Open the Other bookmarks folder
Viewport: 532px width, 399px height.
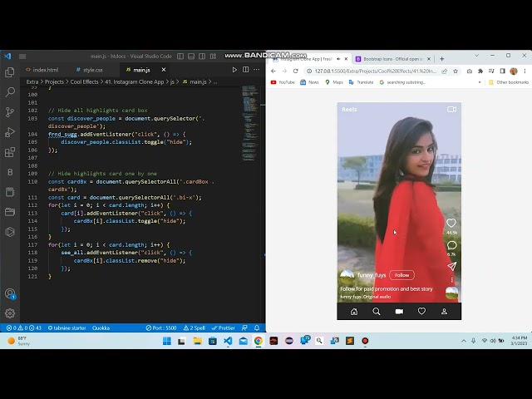click(508, 82)
